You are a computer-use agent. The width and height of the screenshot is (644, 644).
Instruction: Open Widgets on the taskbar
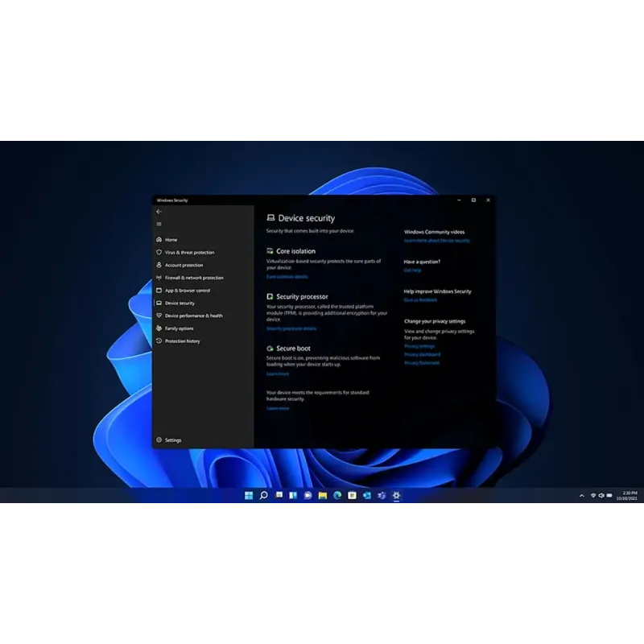coord(293,495)
